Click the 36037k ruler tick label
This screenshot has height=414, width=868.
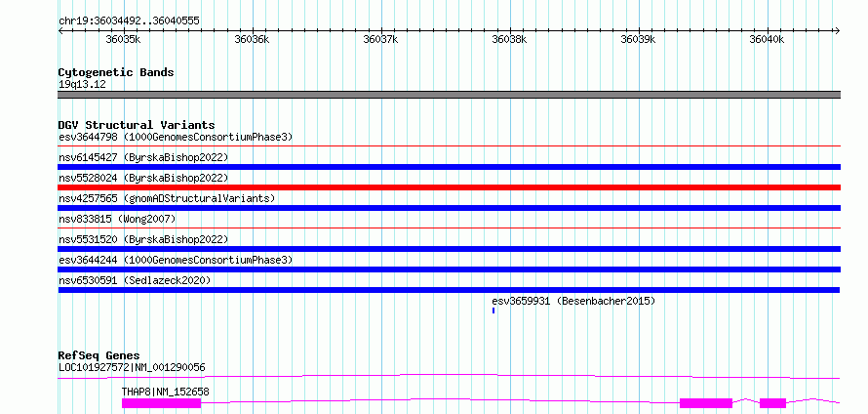click(380, 39)
